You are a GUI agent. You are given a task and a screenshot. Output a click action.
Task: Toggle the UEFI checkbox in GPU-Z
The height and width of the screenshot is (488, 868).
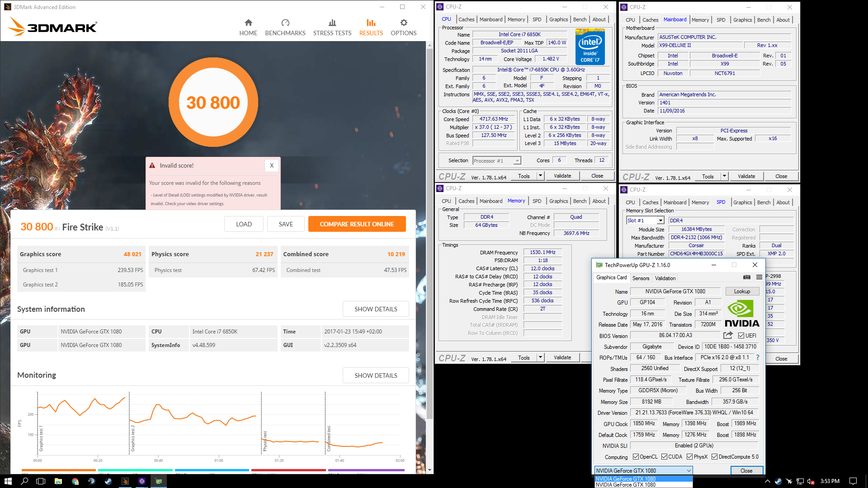click(741, 335)
